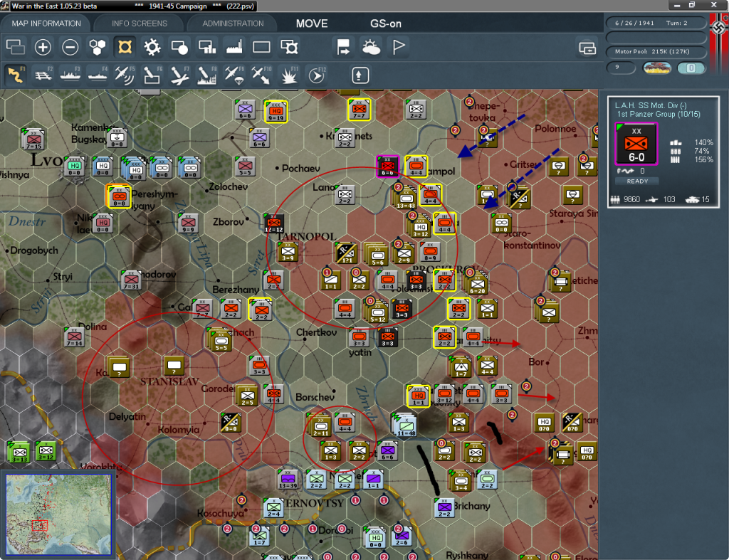Select the F1 move mode
The height and width of the screenshot is (560, 729).
pyautogui.click(x=16, y=75)
